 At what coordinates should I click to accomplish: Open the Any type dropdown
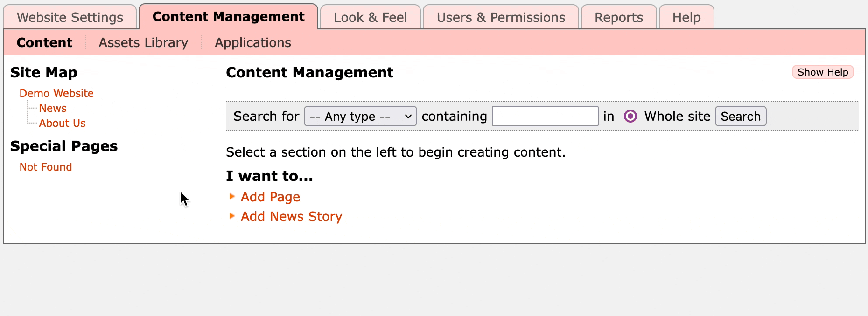[x=360, y=116]
